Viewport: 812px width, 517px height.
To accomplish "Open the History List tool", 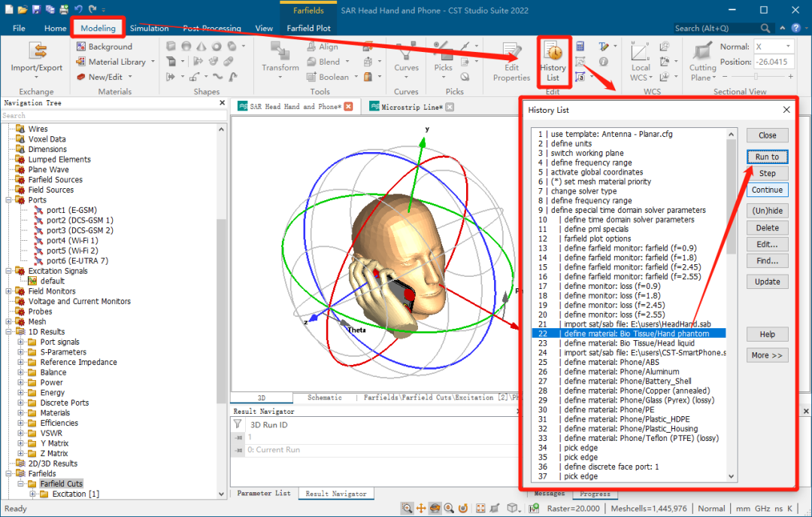I will [553, 61].
